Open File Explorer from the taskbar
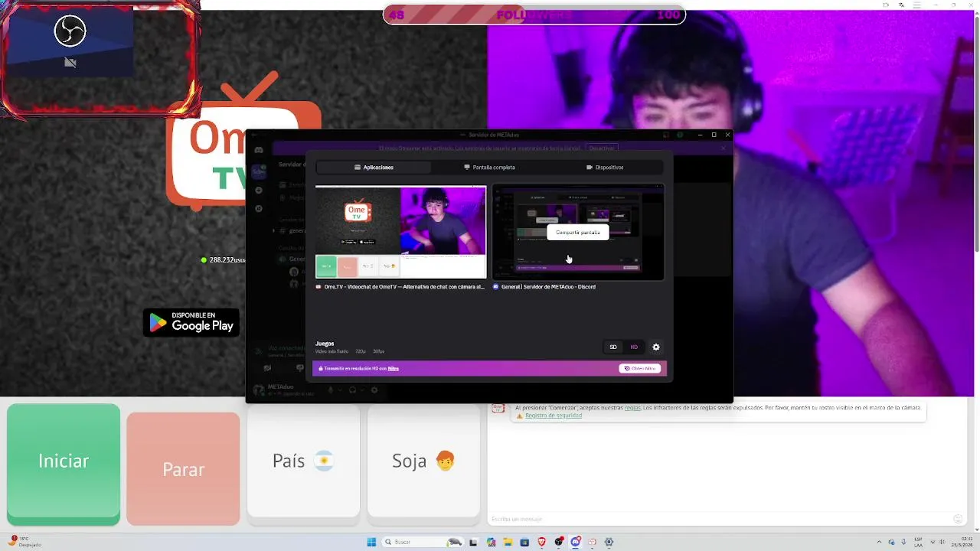 (x=508, y=542)
